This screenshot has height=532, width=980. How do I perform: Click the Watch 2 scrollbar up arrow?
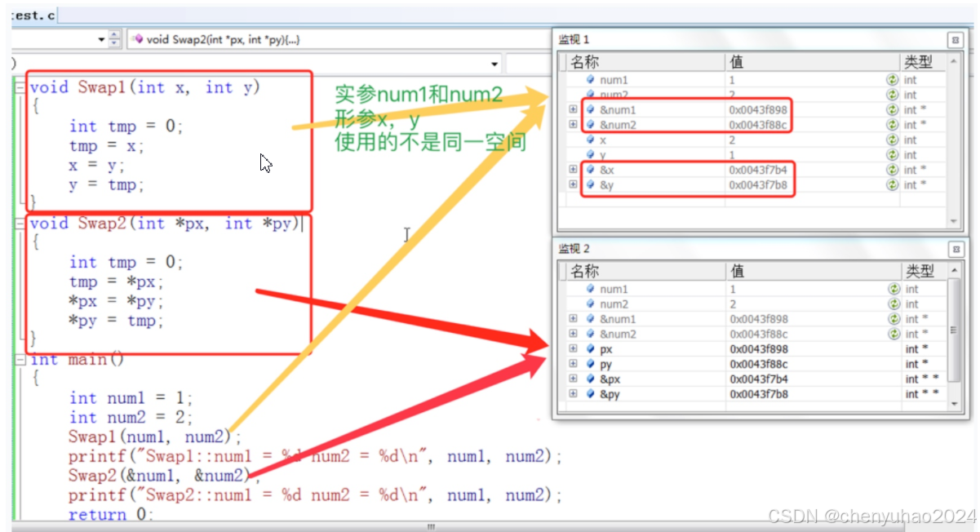click(954, 271)
